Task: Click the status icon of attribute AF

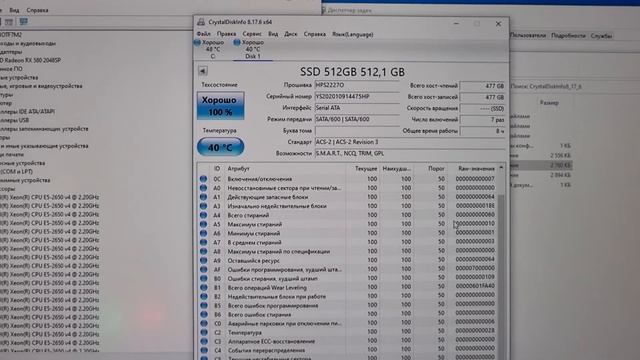Action: click(203, 269)
